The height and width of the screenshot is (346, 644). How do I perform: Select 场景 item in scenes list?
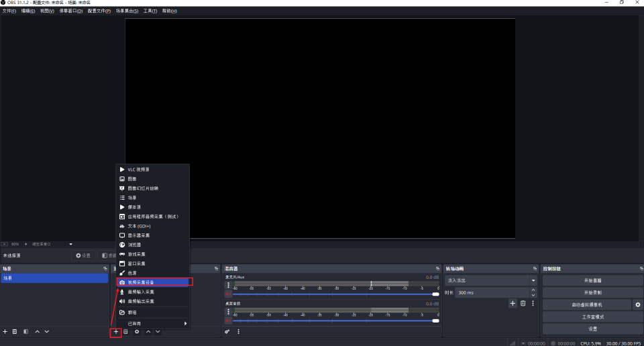pyautogui.click(x=54, y=278)
